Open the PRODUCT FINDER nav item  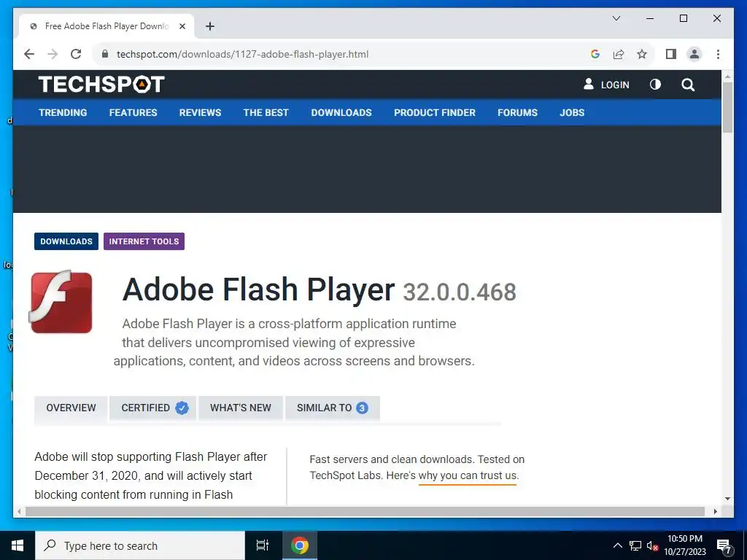[435, 112]
